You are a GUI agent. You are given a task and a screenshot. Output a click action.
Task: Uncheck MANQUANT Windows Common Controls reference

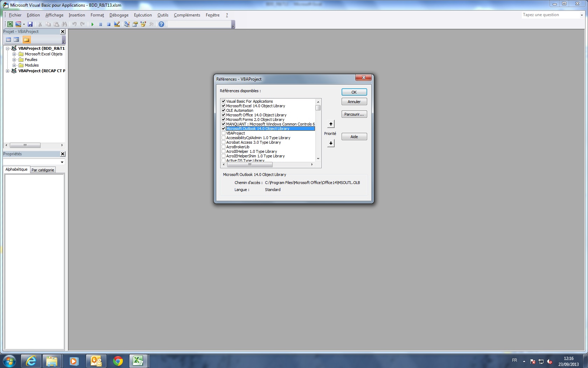[x=223, y=124]
